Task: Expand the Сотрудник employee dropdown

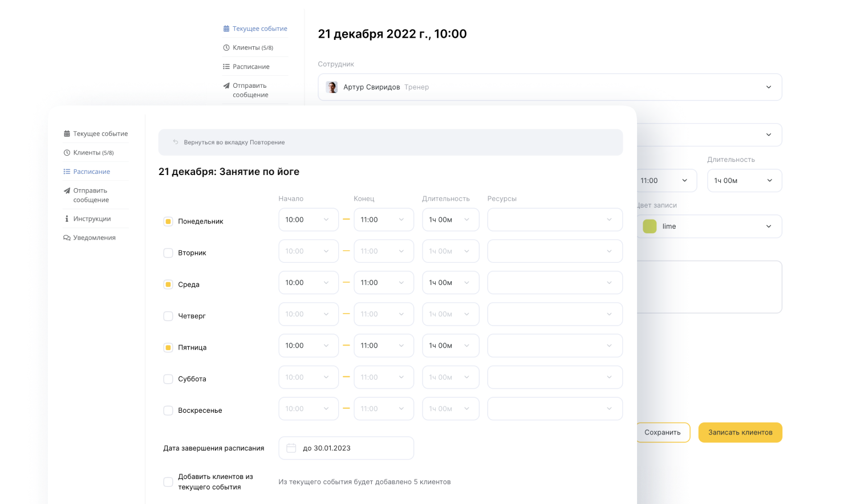Action: pyautogui.click(x=550, y=87)
